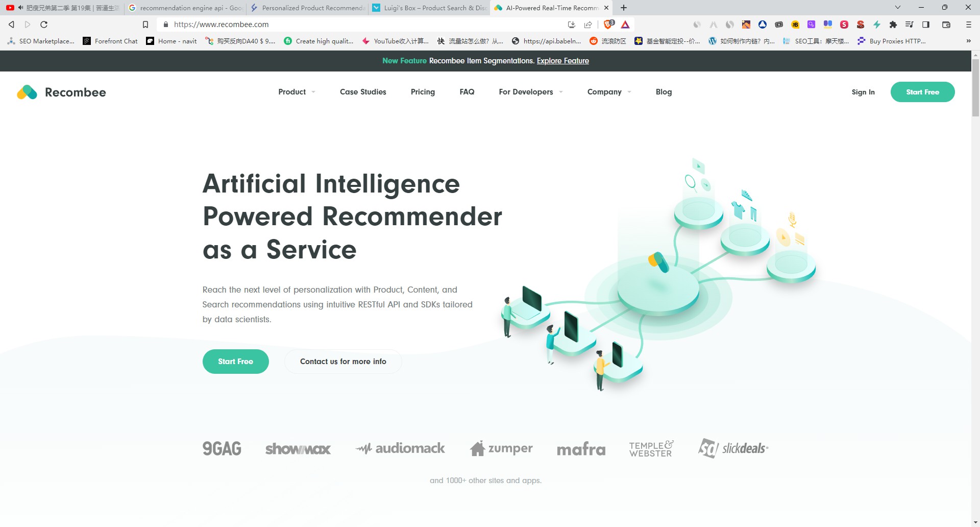Expand the Product dropdown menu
This screenshot has height=527, width=980.
pyautogui.click(x=297, y=92)
